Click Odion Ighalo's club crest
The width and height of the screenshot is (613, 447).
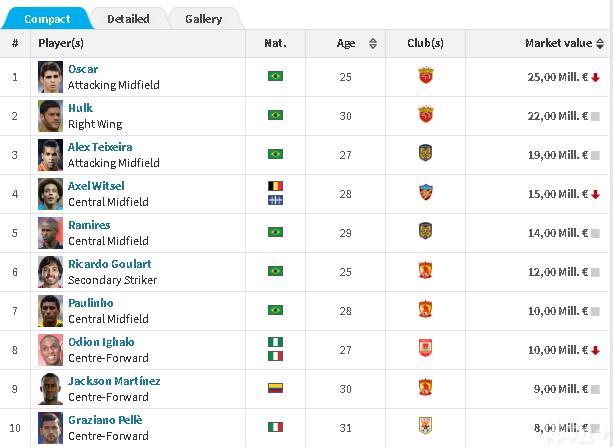tap(425, 349)
